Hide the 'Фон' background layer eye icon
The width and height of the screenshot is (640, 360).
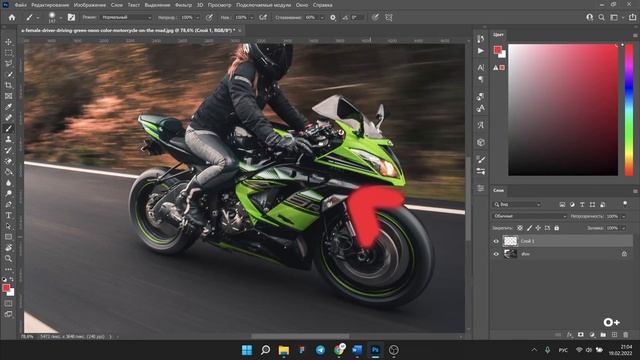(496, 254)
